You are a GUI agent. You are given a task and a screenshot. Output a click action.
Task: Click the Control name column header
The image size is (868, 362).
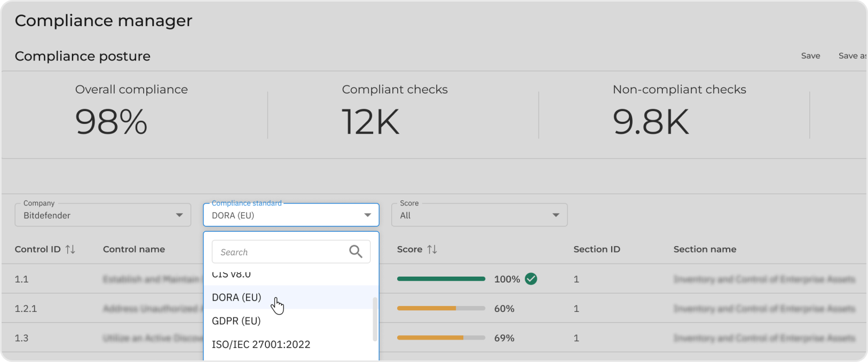pyautogui.click(x=134, y=249)
